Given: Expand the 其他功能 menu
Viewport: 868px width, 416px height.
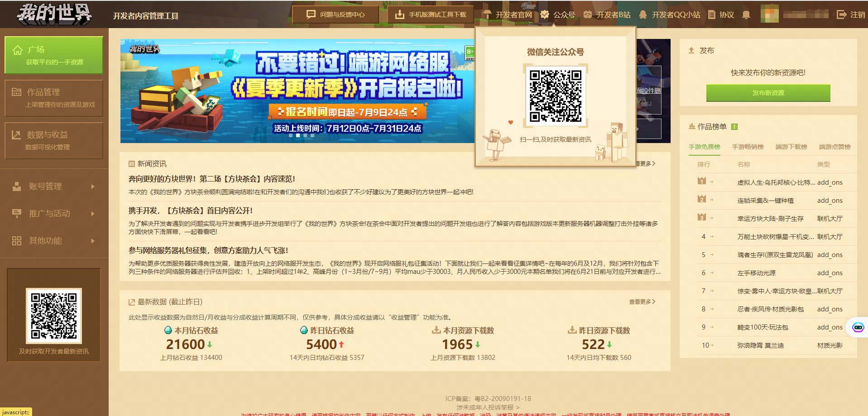Looking at the screenshot, I should tap(54, 241).
